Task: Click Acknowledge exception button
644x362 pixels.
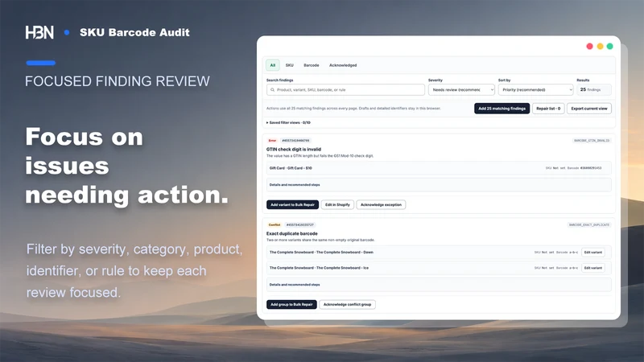Action: 381,204
